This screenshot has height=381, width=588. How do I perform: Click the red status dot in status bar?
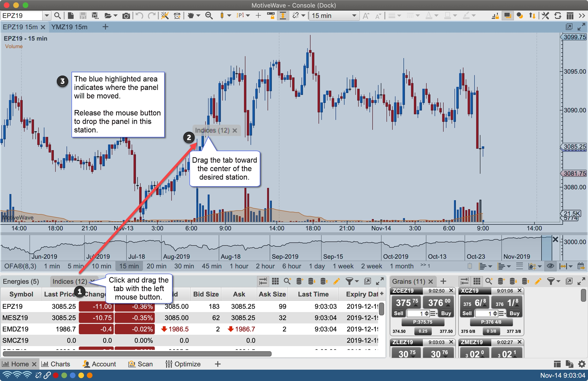pyautogui.click(x=56, y=375)
